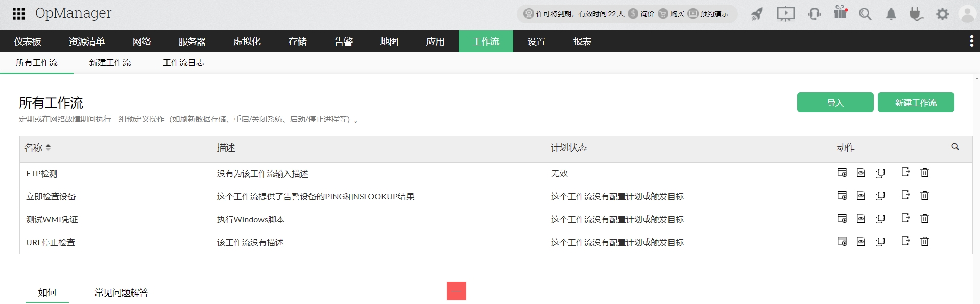Open the 服务器 menu
Screen dimensions: 980x304
tap(192, 42)
